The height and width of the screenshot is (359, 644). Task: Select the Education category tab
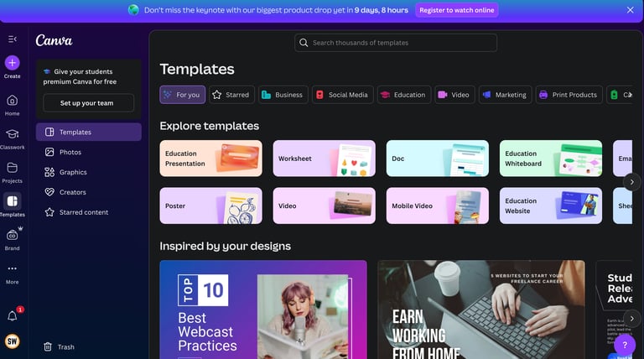(x=404, y=95)
